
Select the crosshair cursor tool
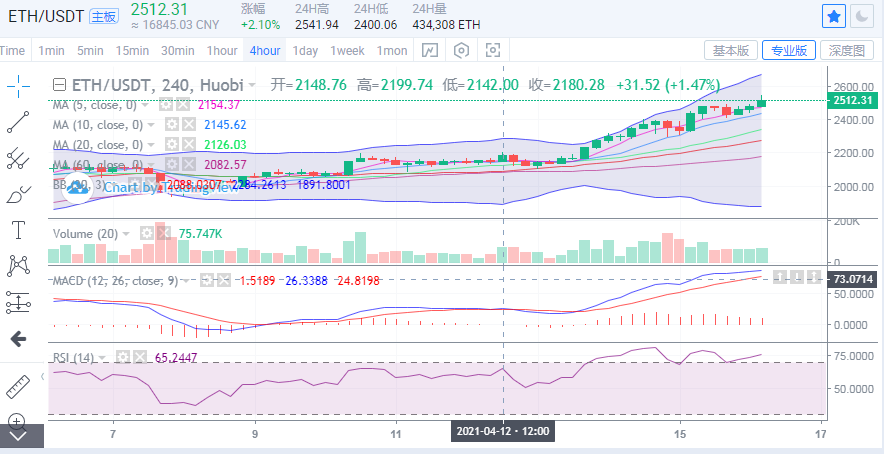(18, 87)
